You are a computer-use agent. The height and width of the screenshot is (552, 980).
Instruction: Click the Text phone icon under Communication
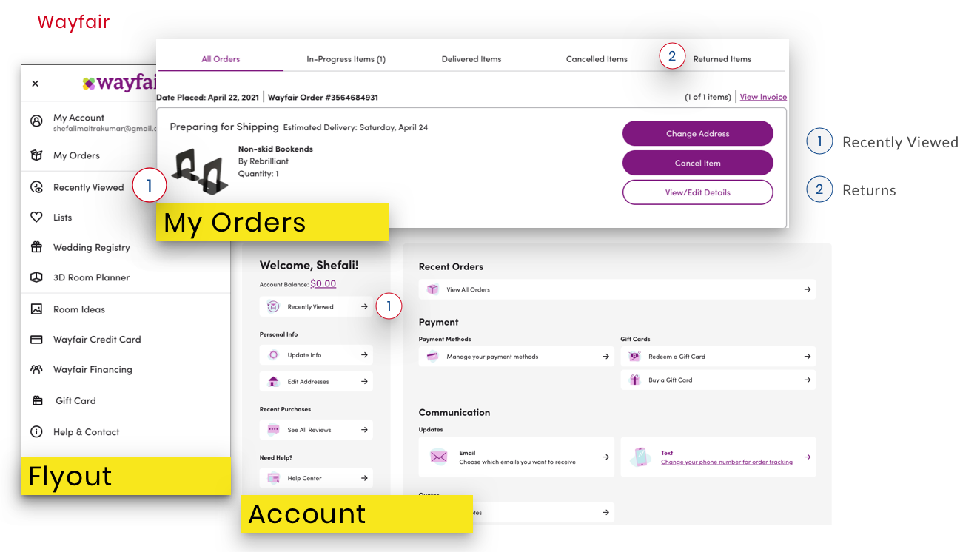(641, 457)
